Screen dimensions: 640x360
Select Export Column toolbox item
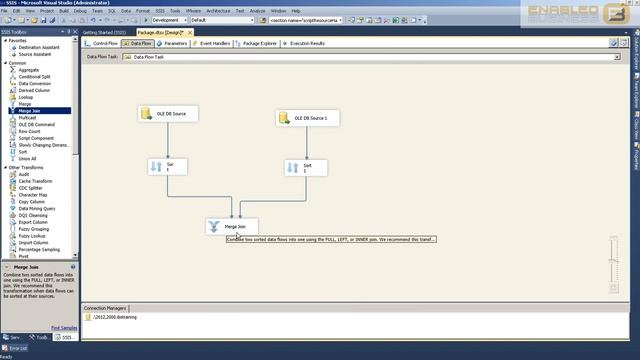(33, 222)
